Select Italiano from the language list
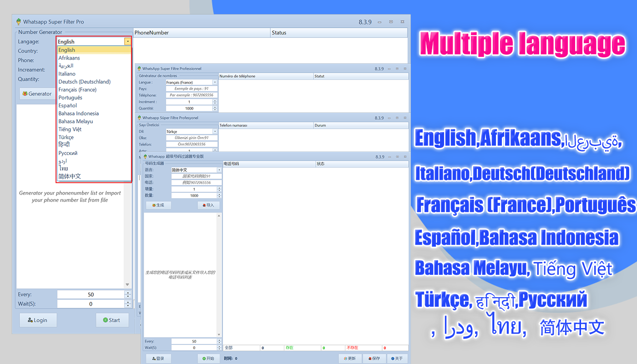The image size is (637, 364). pyautogui.click(x=94, y=74)
